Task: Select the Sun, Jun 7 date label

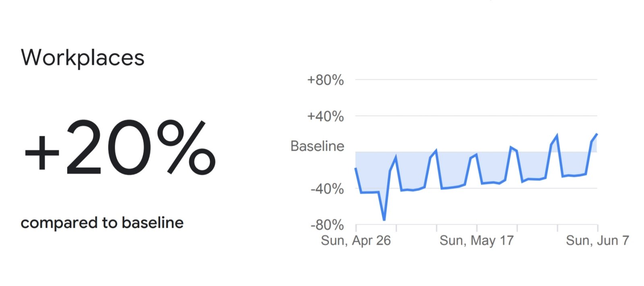Action: tap(597, 241)
